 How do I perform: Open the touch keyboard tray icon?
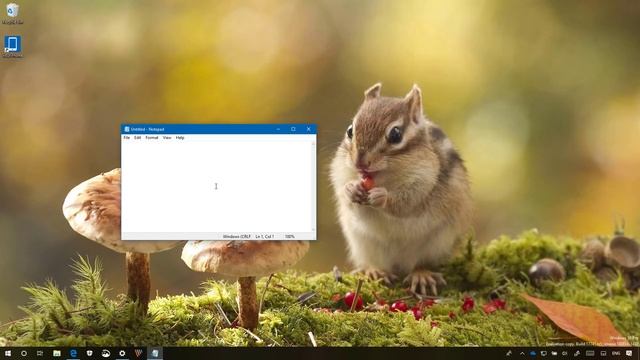[590, 353]
